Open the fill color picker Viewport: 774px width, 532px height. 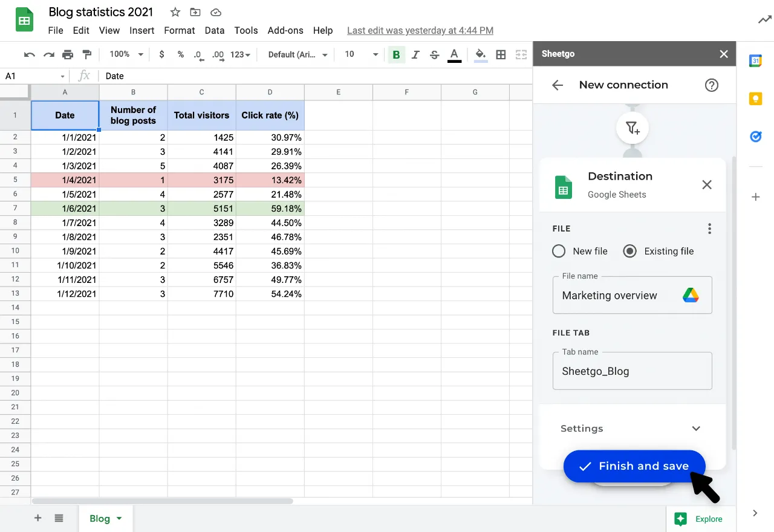point(481,55)
